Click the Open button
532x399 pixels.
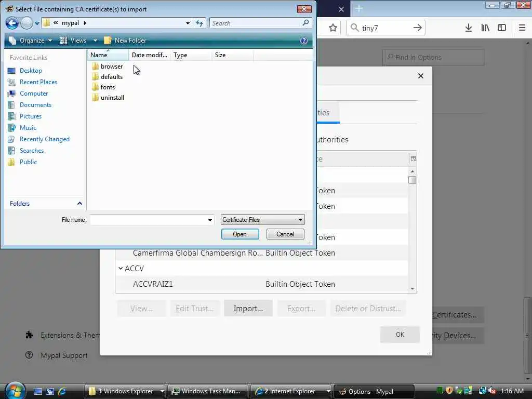[240, 234]
